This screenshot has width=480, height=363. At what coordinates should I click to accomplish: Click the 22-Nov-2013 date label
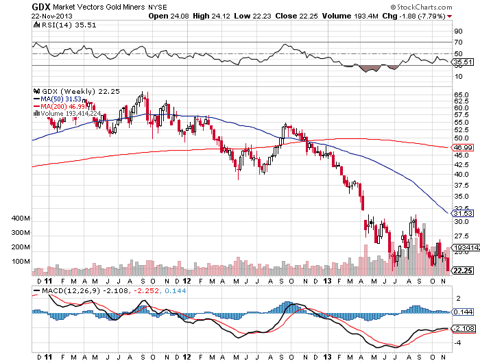click(x=52, y=16)
